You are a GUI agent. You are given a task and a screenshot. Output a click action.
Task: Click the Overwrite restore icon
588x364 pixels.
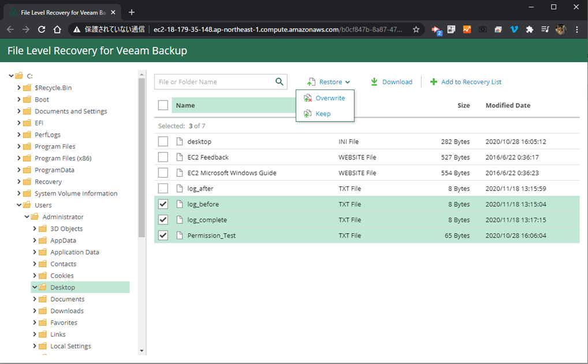coord(307,98)
